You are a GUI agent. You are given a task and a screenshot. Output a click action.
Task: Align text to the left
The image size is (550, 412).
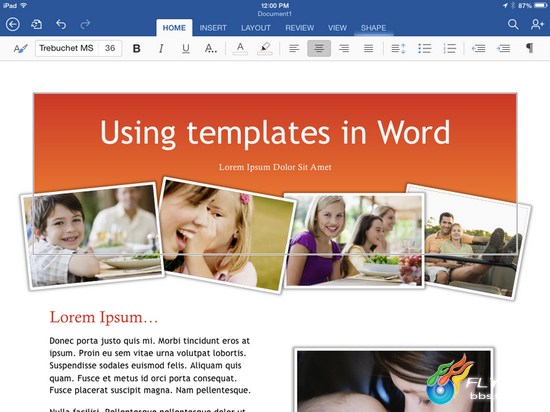(294, 48)
